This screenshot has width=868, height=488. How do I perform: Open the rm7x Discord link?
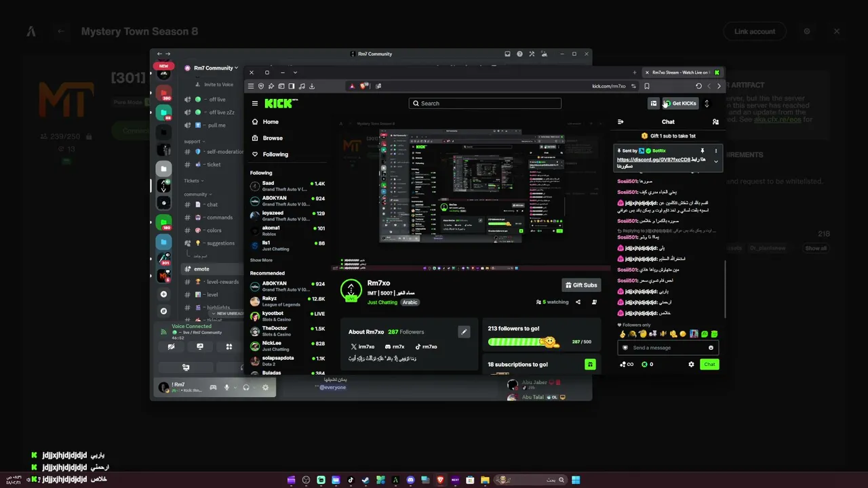[x=395, y=347]
